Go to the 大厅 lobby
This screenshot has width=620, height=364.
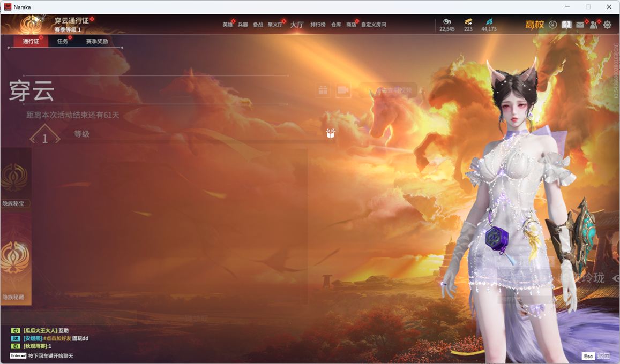point(297,25)
